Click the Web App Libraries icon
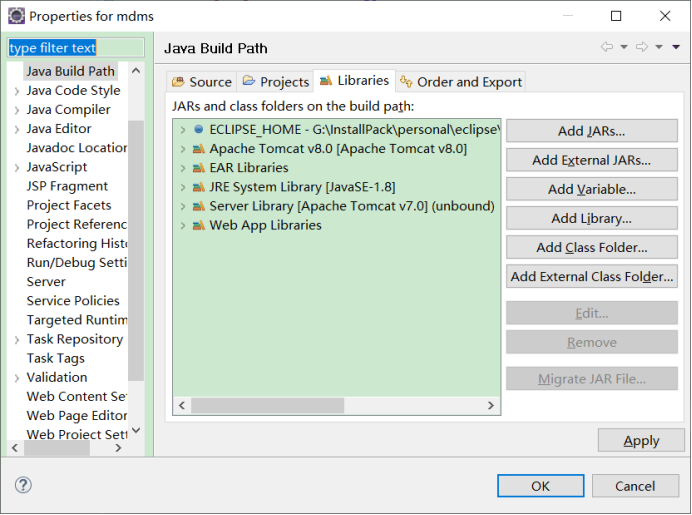 coord(199,226)
